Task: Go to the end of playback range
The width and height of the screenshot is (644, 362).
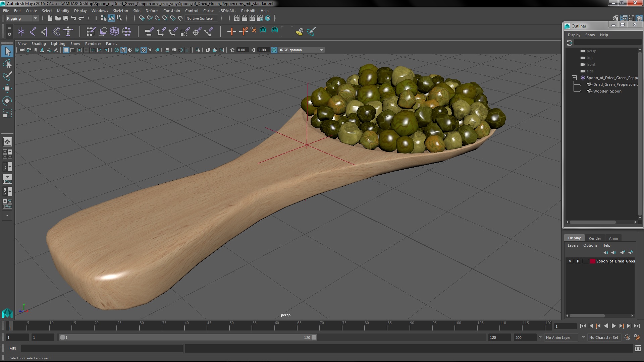Action: pyautogui.click(x=637, y=326)
